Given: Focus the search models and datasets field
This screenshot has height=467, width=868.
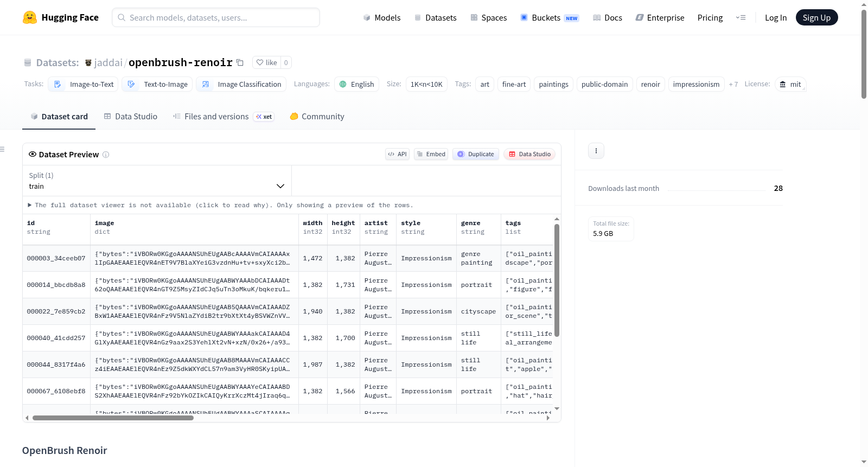Looking at the screenshot, I should (216, 17).
